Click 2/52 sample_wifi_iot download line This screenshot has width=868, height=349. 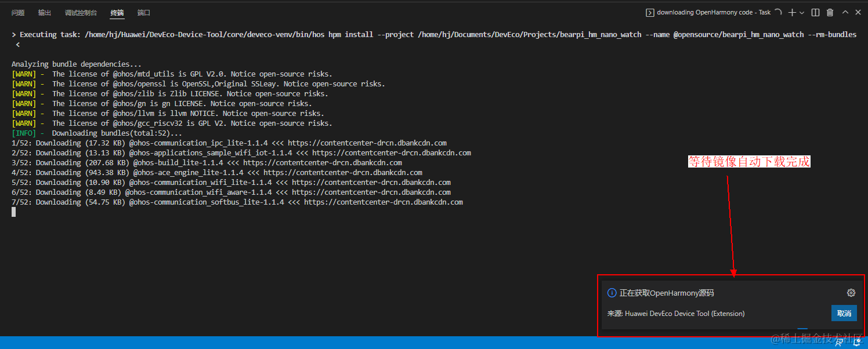coord(241,152)
